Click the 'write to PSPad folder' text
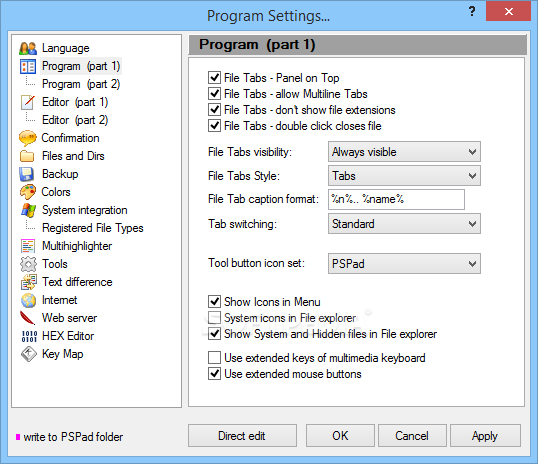The width and height of the screenshot is (538, 464). pos(73,437)
